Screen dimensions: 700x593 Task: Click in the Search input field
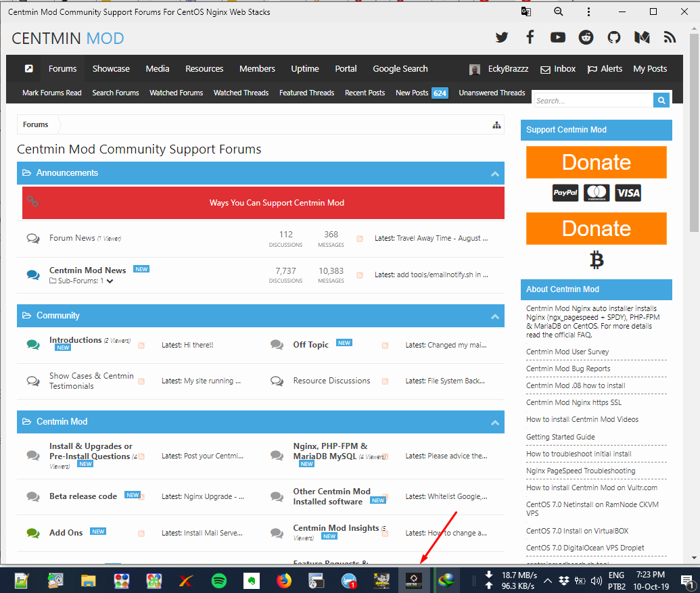(x=594, y=100)
